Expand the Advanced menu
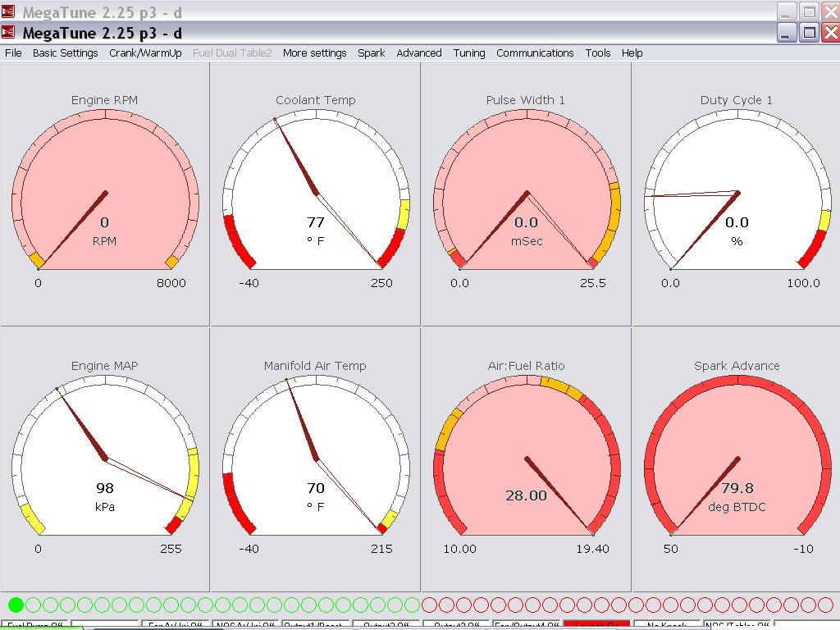The image size is (840, 630). (419, 52)
